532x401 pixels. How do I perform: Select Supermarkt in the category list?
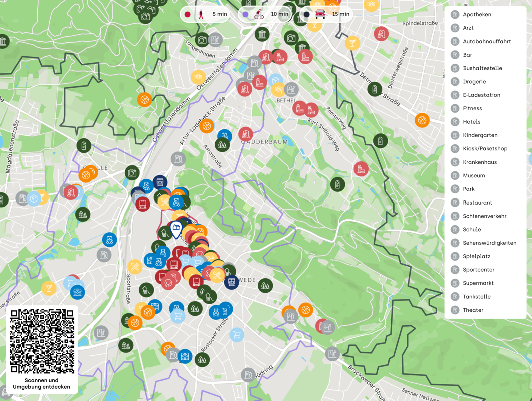point(478,283)
